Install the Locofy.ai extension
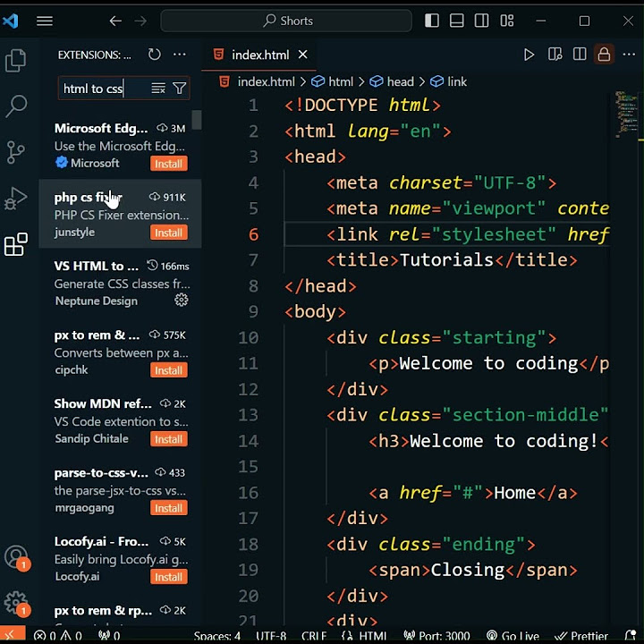Viewport: 644px width, 644px height. click(168, 577)
